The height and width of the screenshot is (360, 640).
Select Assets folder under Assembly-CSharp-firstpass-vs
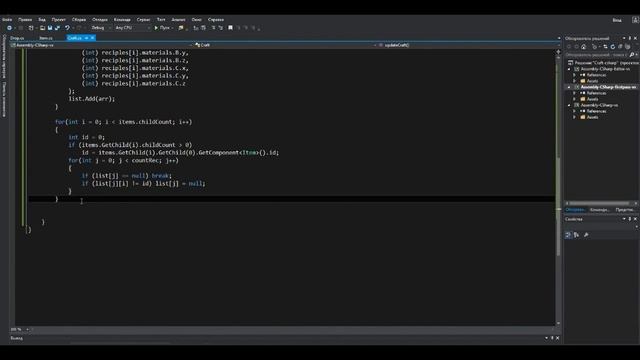592,99
